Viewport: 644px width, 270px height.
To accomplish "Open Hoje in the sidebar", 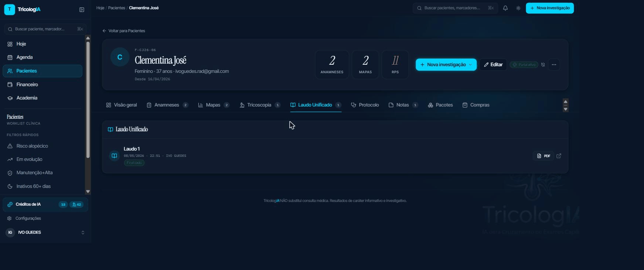I will click(x=42, y=44).
